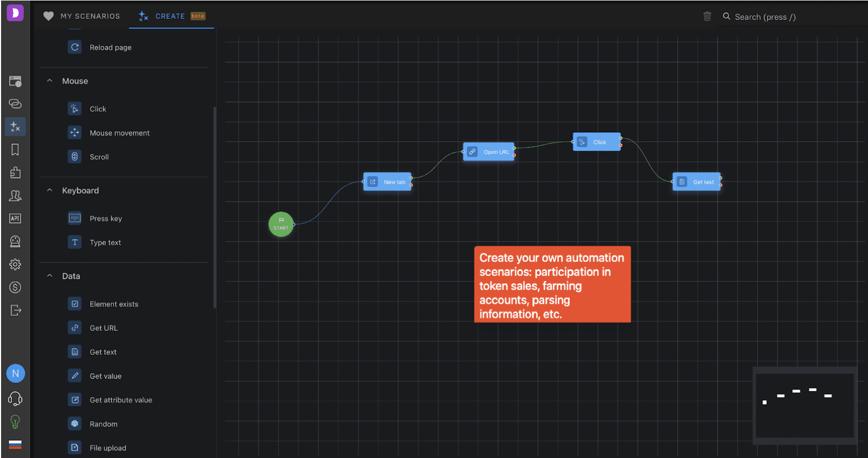868x458 pixels.
Task: Click the trash delete icon in top bar
Action: click(x=707, y=16)
